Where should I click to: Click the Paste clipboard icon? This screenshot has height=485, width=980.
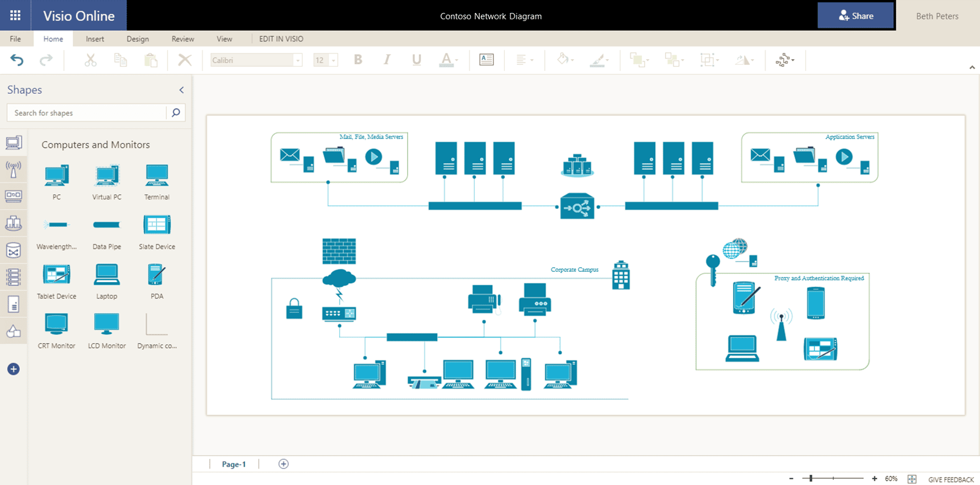pos(151,60)
